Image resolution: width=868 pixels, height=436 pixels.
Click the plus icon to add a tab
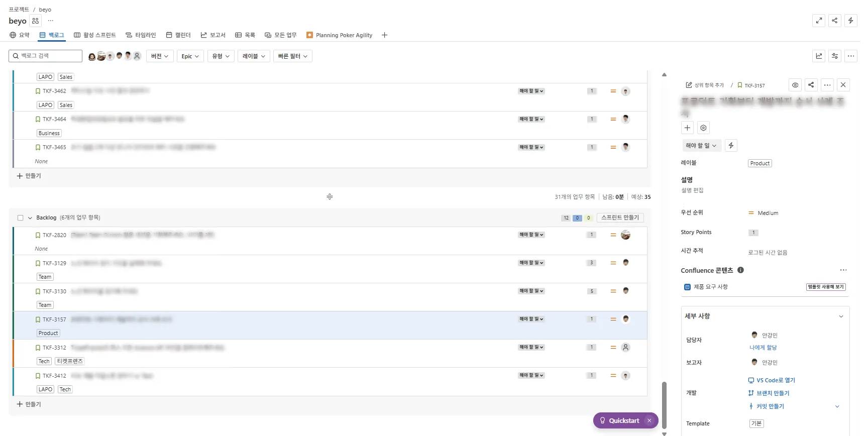coord(384,35)
